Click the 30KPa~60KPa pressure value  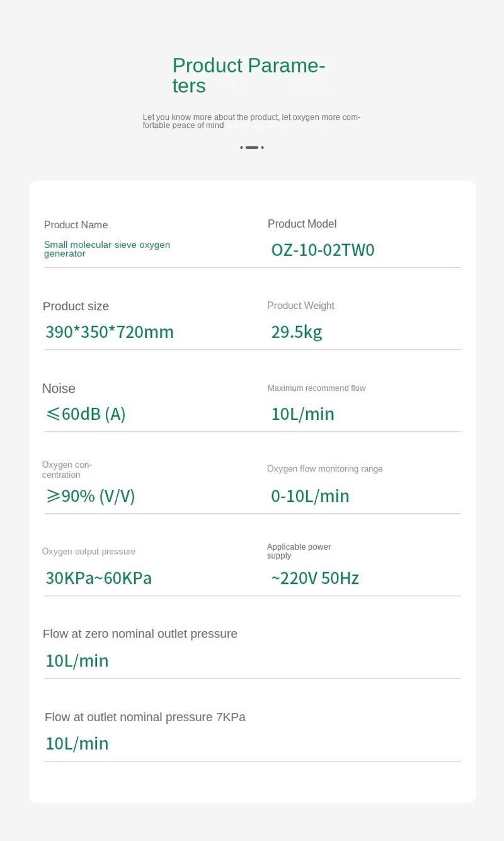click(98, 578)
